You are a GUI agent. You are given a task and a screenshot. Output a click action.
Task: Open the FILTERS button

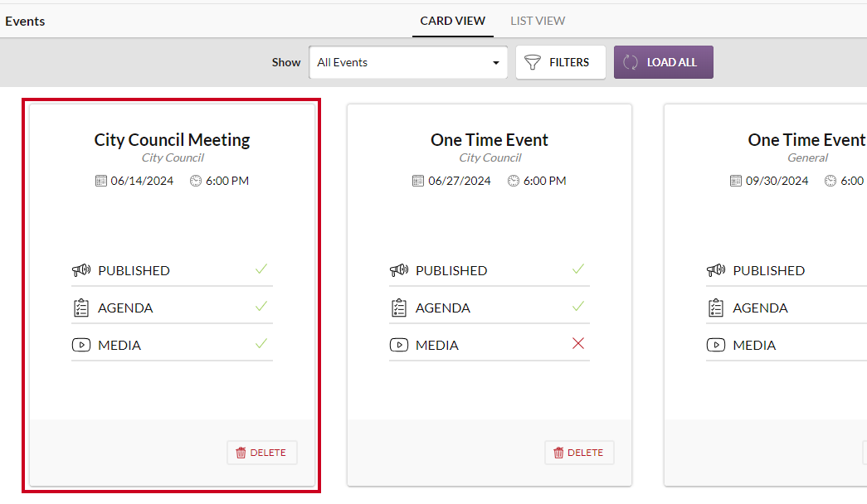(561, 62)
